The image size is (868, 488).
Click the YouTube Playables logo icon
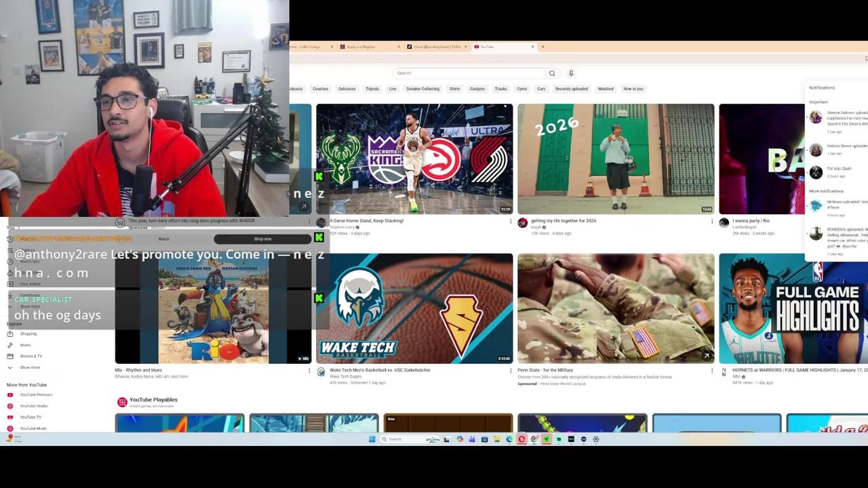[x=122, y=402]
